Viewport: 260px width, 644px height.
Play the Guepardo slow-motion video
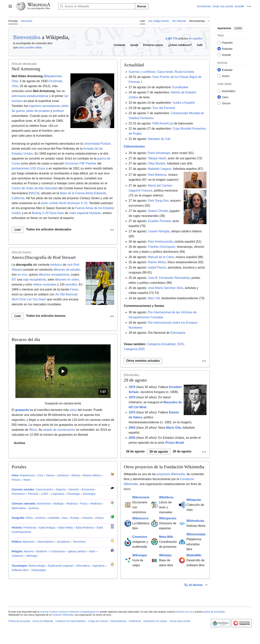(63, 371)
